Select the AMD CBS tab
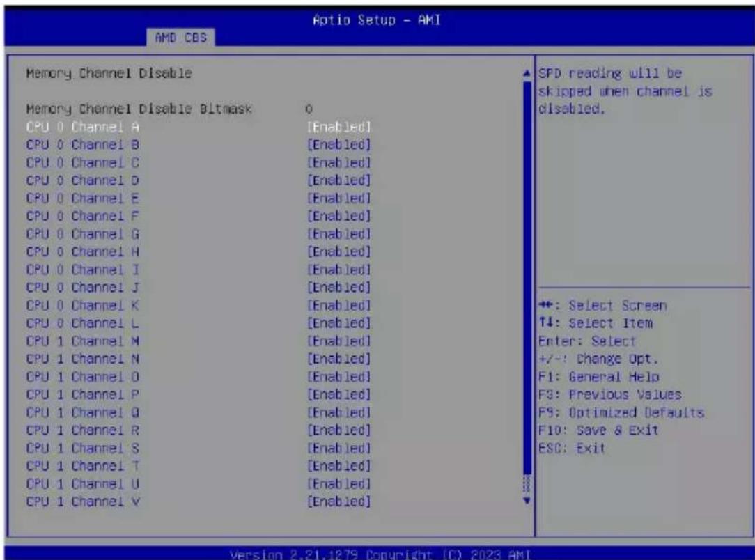The image size is (755, 560). coord(180,38)
